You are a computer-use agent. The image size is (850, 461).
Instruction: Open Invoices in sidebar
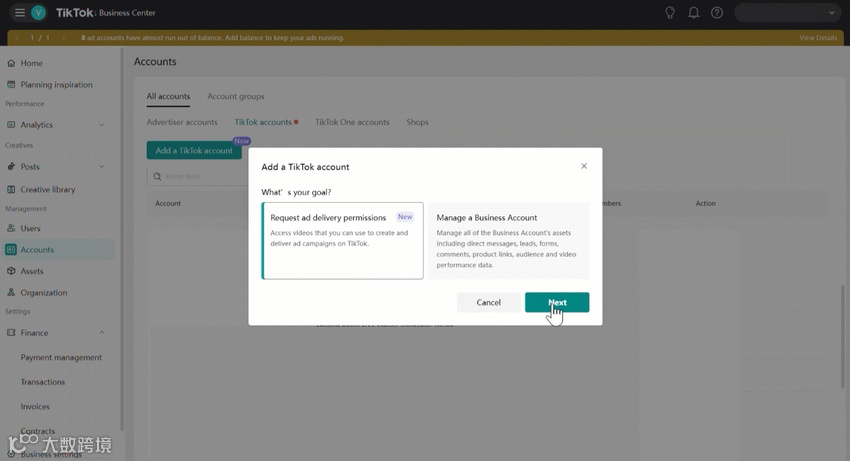[35, 406]
